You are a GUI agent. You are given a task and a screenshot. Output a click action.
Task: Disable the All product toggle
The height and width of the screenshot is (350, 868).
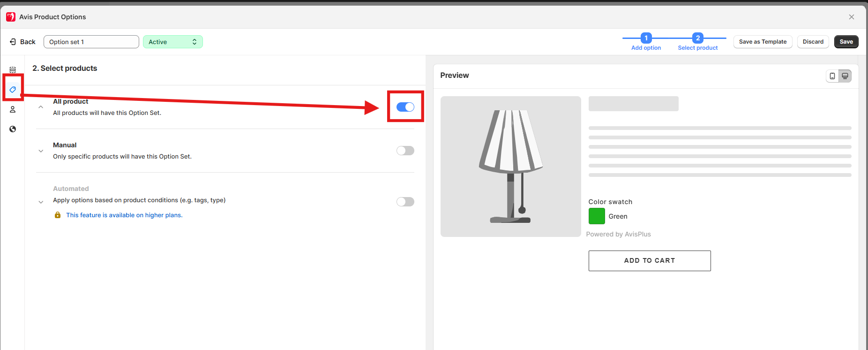pyautogui.click(x=405, y=107)
